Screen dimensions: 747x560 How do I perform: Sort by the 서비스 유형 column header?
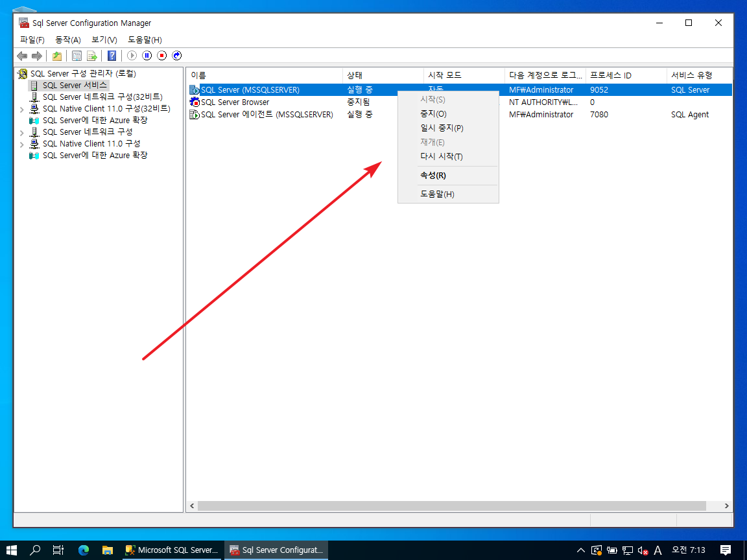coord(699,75)
